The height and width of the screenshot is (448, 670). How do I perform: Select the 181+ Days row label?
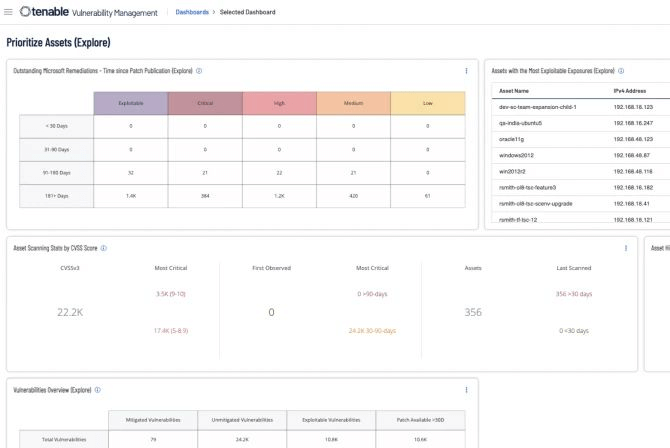(56, 196)
